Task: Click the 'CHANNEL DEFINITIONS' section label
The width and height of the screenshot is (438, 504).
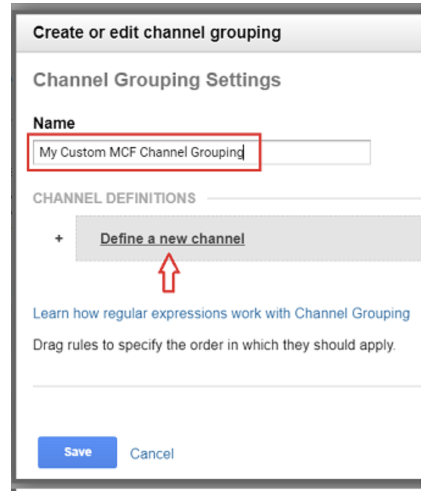Action: (115, 198)
